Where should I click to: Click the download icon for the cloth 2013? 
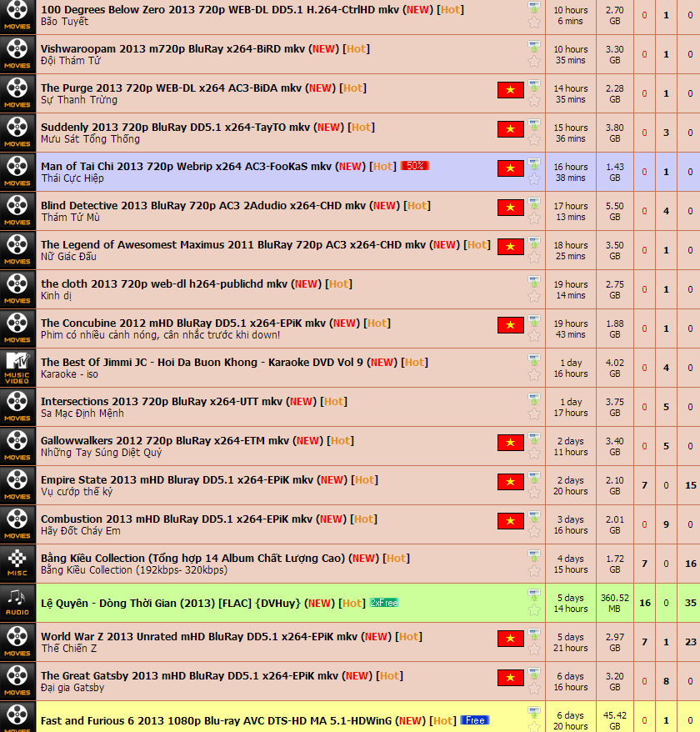tap(534, 282)
